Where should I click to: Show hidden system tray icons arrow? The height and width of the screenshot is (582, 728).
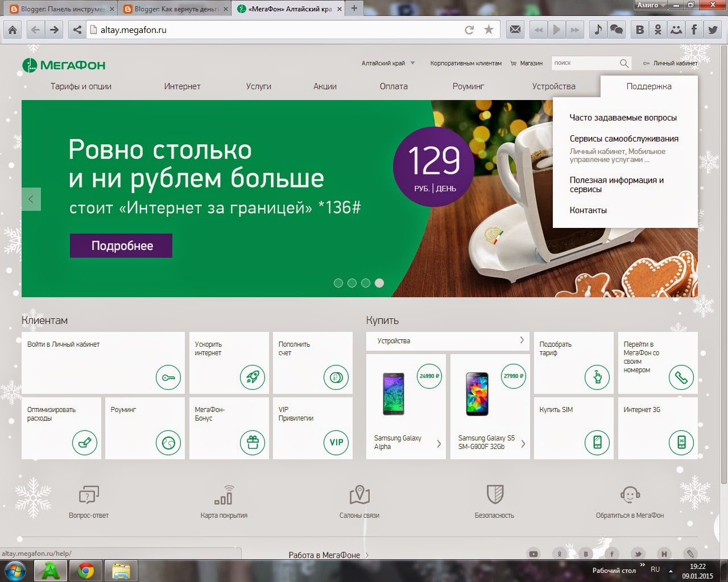pyautogui.click(x=671, y=570)
